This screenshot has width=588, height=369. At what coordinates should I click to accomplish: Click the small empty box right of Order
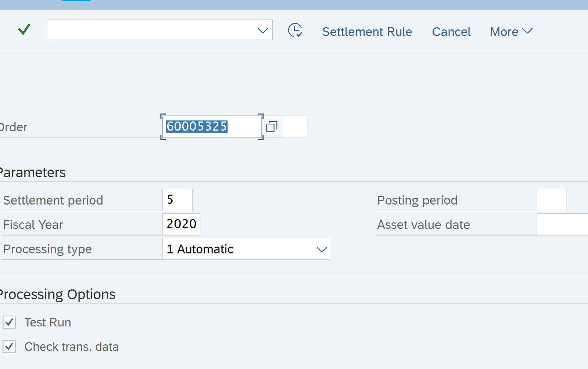(295, 127)
